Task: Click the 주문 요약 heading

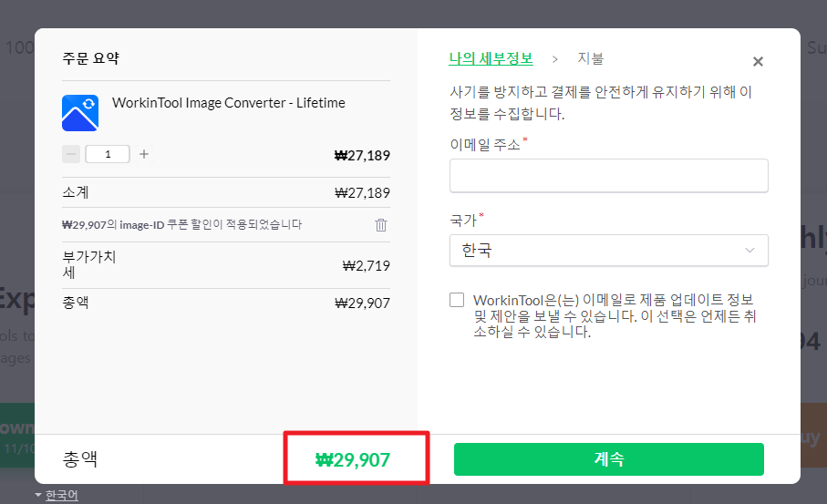Action: pyautogui.click(x=90, y=58)
